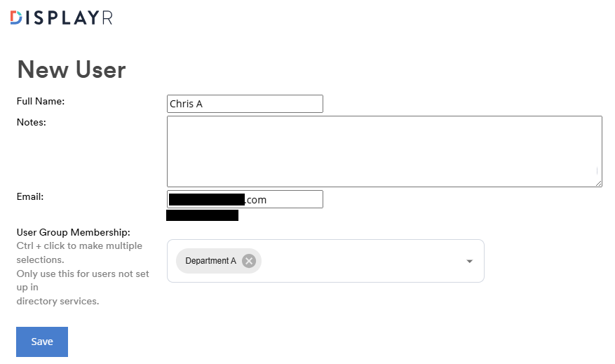
Task: Click the 'Notes:' label
Action: point(32,122)
